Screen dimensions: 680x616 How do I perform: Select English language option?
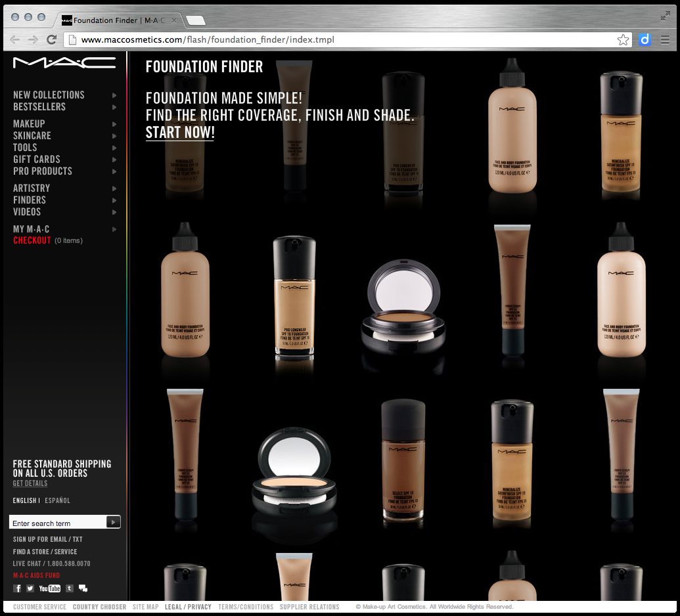click(25, 500)
